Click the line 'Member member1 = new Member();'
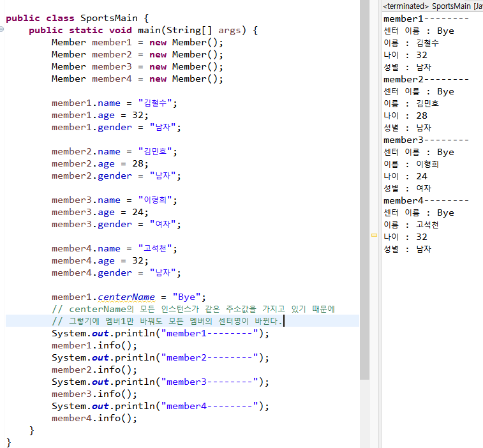483x448 pixels. [137, 43]
